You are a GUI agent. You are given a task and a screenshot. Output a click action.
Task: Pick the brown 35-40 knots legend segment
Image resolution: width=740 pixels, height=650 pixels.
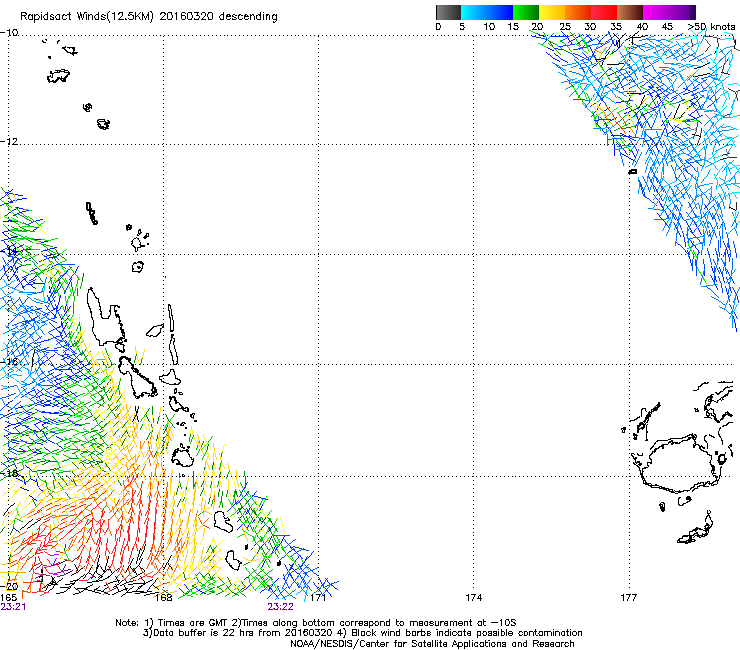click(x=630, y=12)
